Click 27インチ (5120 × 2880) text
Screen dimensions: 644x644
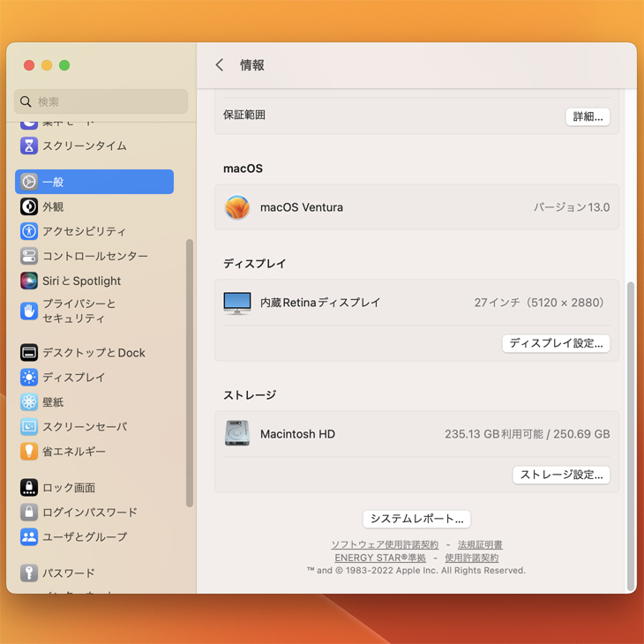click(x=540, y=303)
